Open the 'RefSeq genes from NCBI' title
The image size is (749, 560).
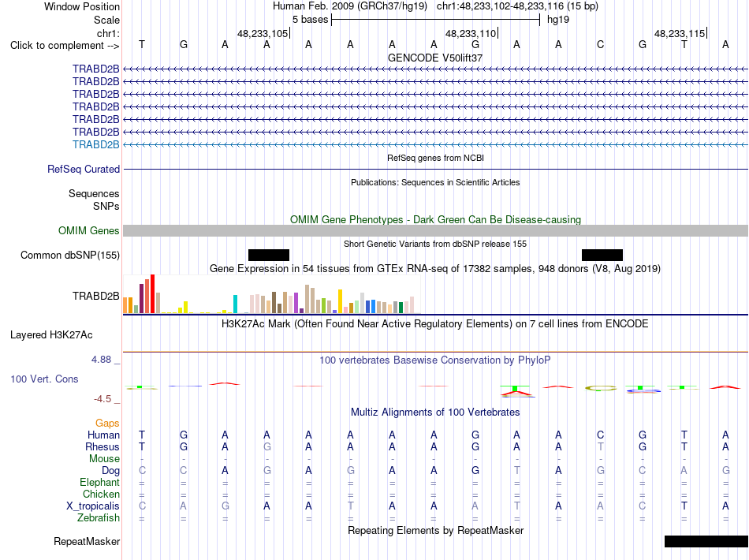tap(435, 158)
